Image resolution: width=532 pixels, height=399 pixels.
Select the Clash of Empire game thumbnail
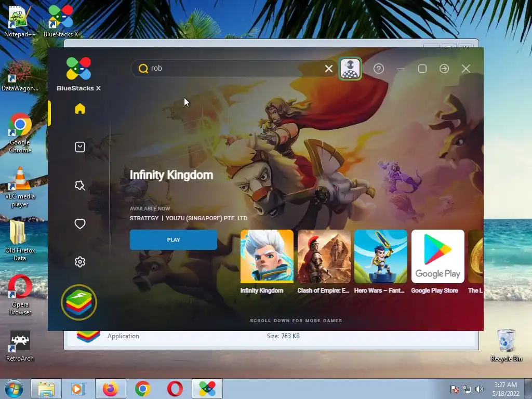point(324,256)
